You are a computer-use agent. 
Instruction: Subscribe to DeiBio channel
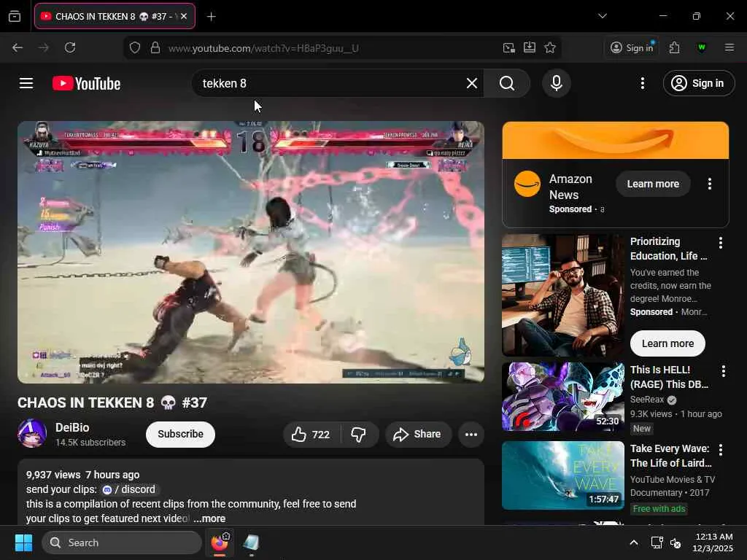(181, 435)
